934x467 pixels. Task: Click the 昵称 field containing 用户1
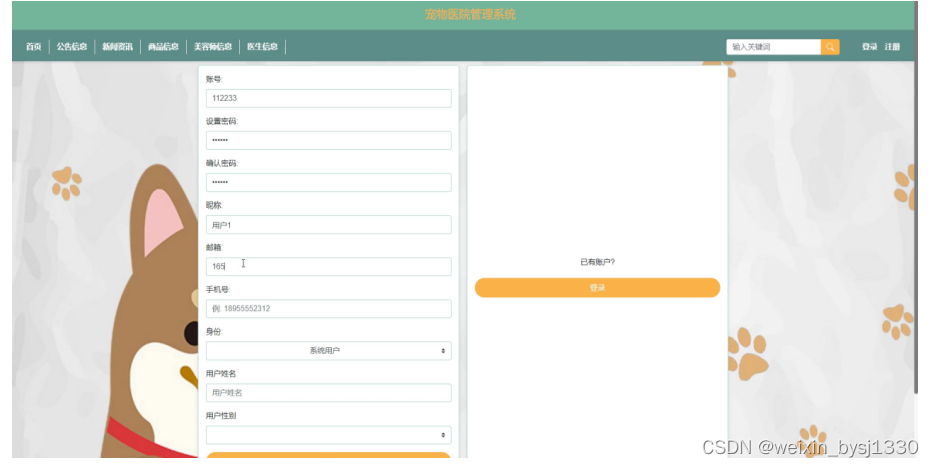(329, 225)
